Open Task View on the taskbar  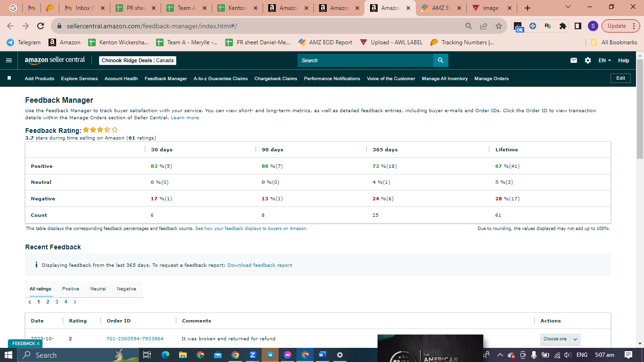(147, 355)
